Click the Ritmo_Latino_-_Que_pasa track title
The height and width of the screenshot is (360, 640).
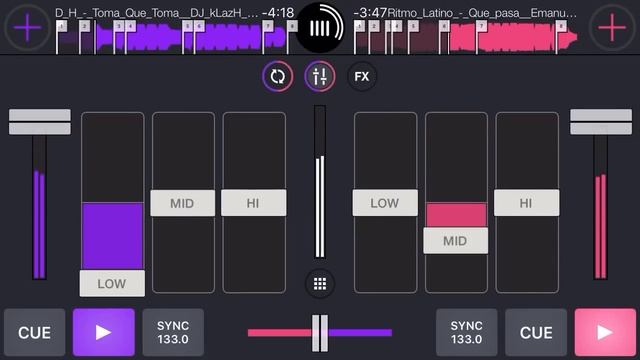[482, 13]
